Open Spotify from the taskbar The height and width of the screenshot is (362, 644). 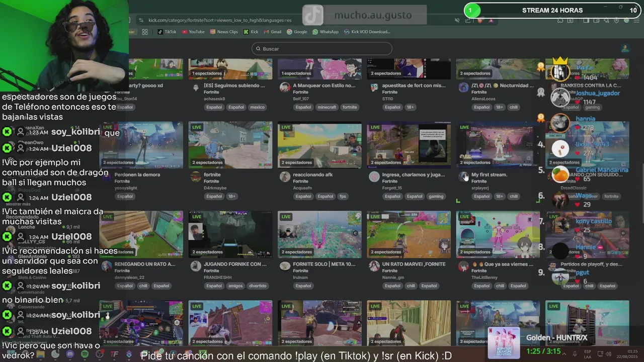pos(85,354)
